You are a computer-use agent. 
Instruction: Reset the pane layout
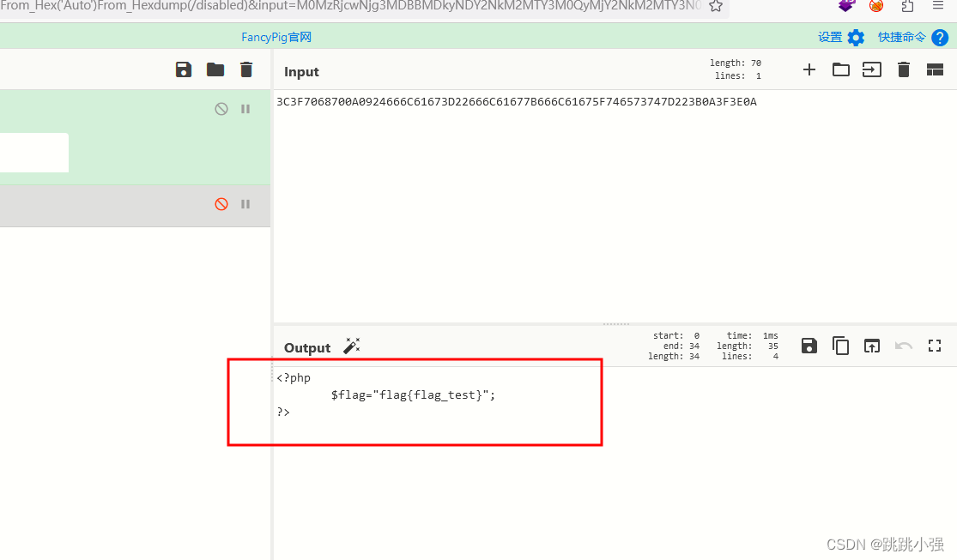pyautogui.click(x=935, y=69)
